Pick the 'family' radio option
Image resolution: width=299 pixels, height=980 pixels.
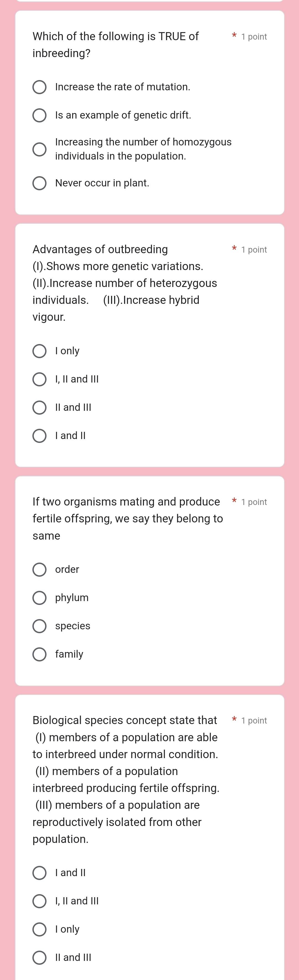point(39,654)
